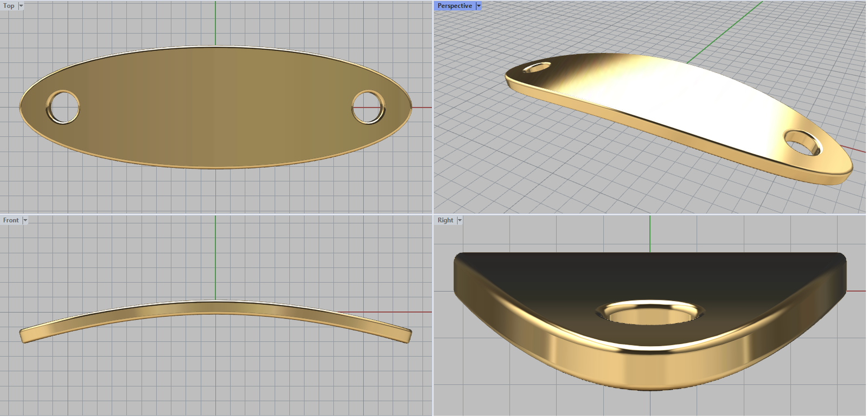
Task: Click the gold plate center in Top view
Action: (215, 107)
